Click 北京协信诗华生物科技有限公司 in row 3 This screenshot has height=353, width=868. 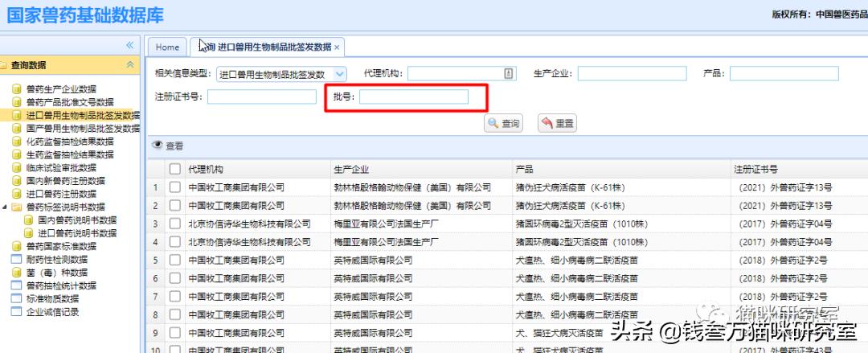coord(250,224)
